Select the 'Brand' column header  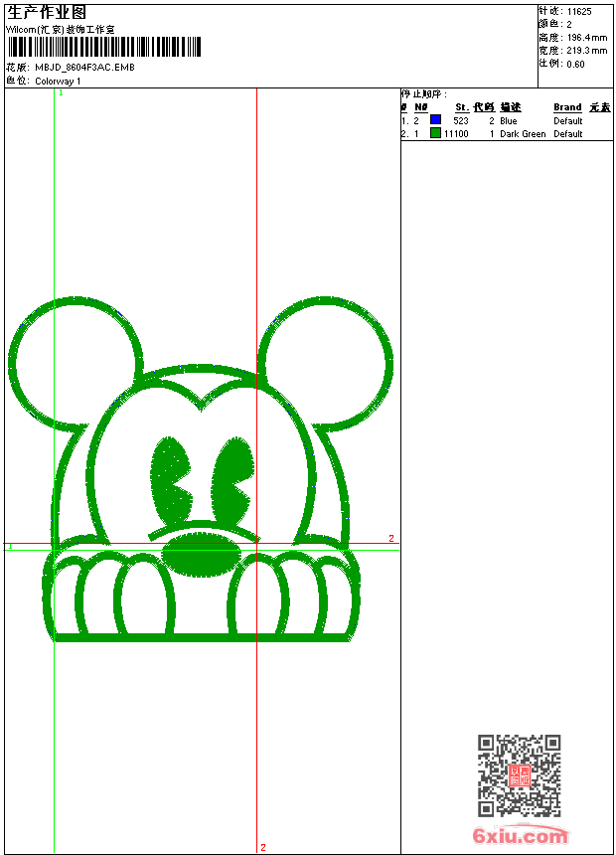coord(567,107)
